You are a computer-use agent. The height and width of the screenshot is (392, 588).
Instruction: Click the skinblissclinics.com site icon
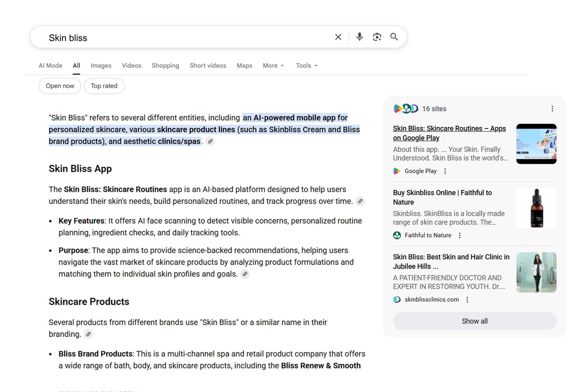[397, 299]
